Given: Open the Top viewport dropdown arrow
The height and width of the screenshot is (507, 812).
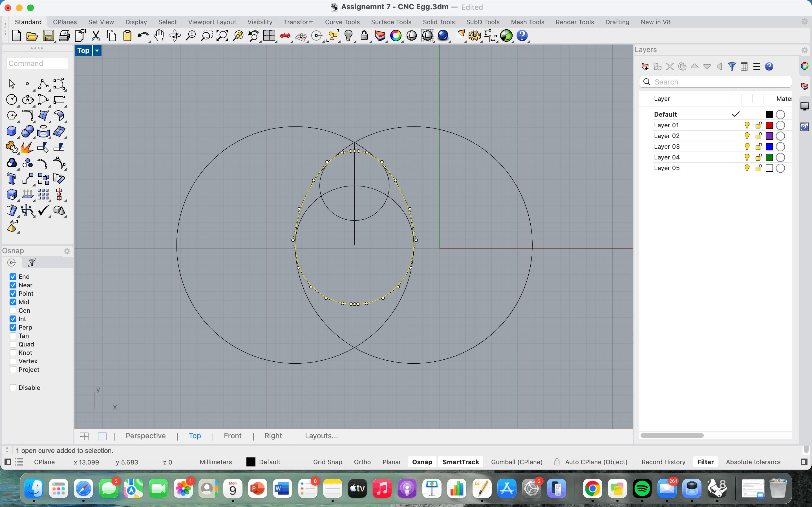Looking at the screenshot, I should [97, 51].
